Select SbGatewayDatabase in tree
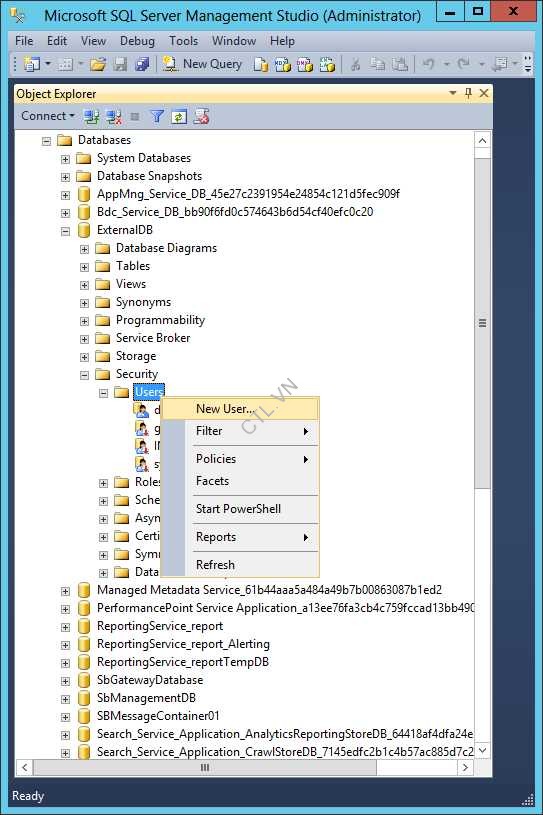The height and width of the screenshot is (815, 543). (150, 680)
